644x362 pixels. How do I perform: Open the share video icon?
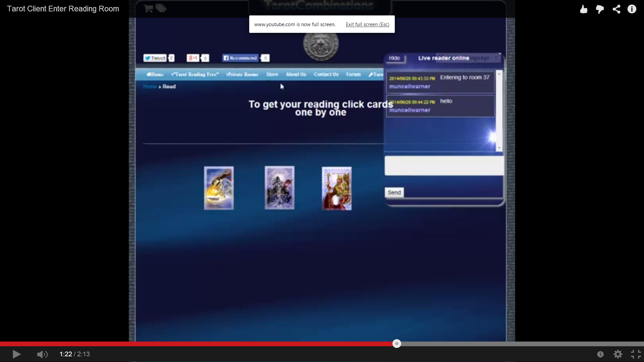point(616,9)
